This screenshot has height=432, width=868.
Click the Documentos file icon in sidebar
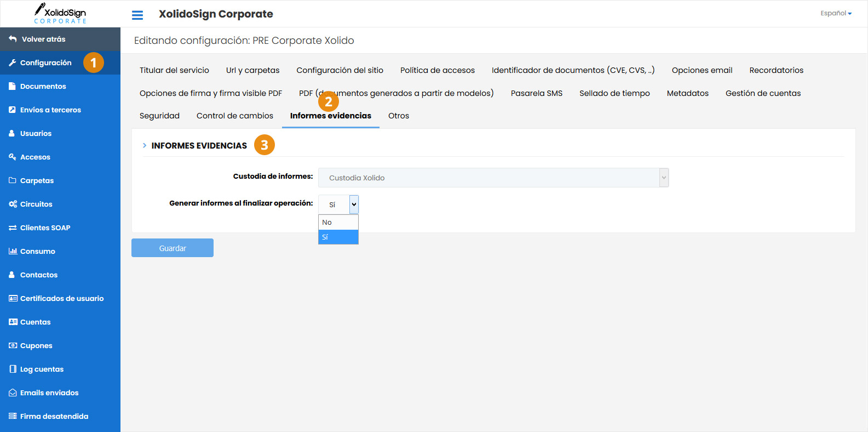point(13,86)
